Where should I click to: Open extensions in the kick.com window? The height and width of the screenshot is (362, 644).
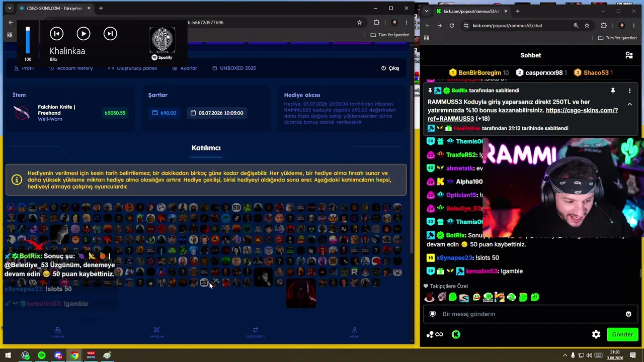pos(604,26)
